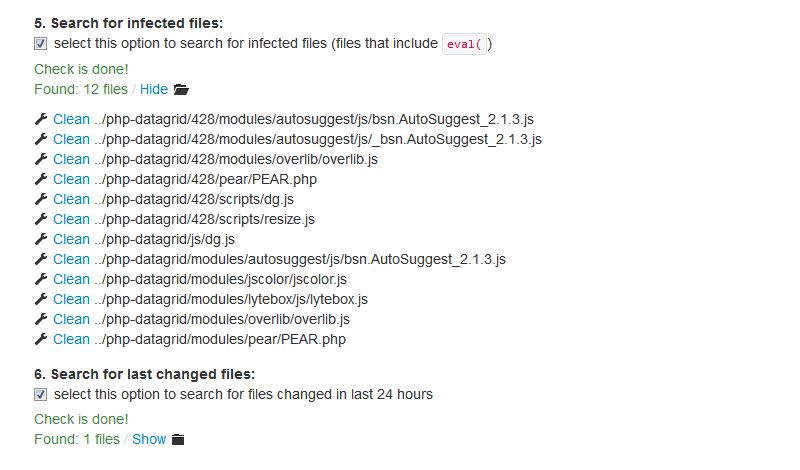The height and width of the screenshot is (470, 800).
Task: Uncheck the last 24 hours changed files option
Action: pyautogui.click(x=41, y=394)
